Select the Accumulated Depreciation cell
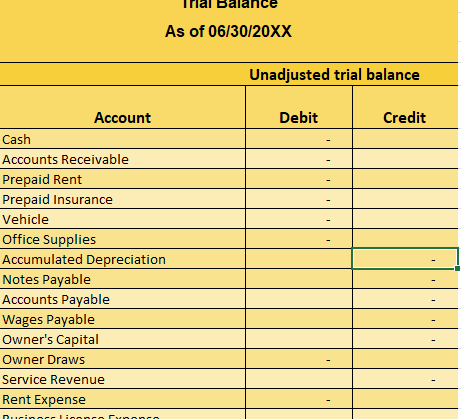This screenshot has width=461, height=419. tap(122, 259)
